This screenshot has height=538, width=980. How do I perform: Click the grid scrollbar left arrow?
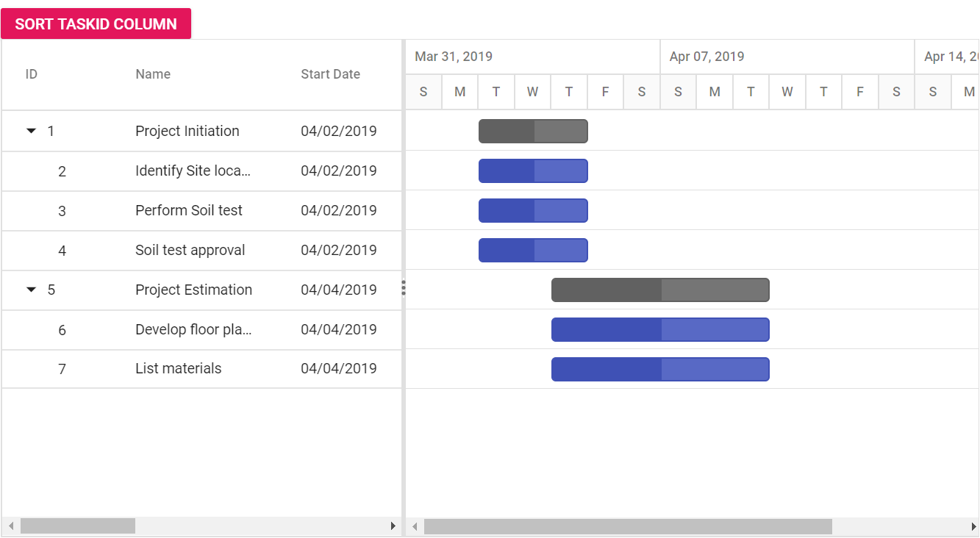(10, 526)
